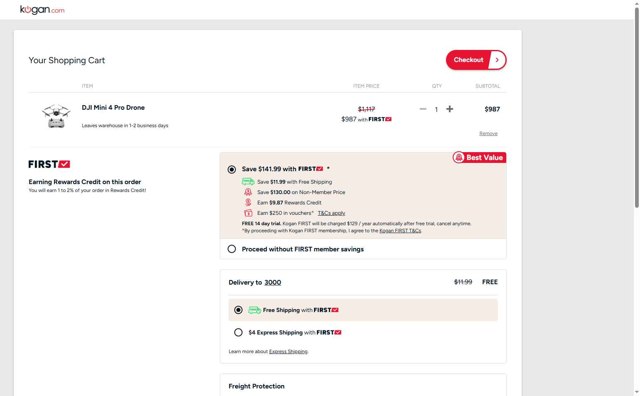Click the FREE delivery cost label
This screenshot has height=396, width=640.
coord(490,282)
